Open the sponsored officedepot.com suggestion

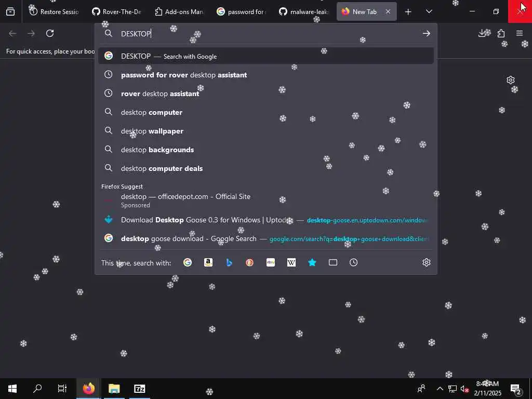coord(266,200)
